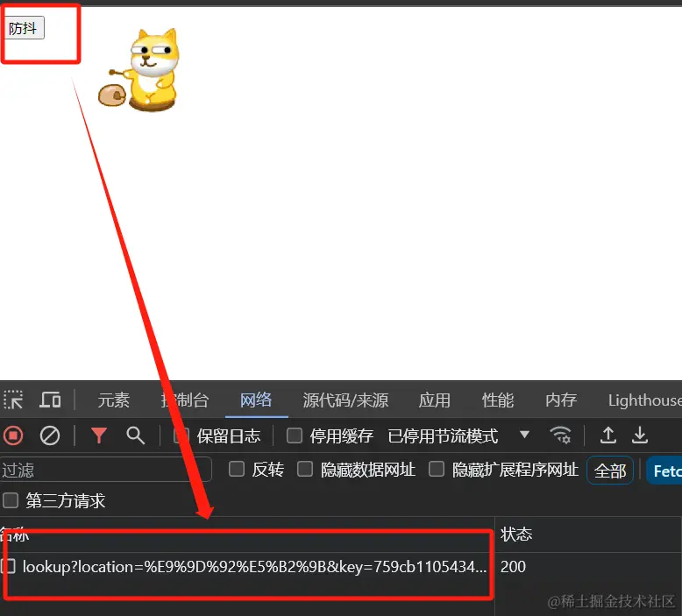Focus the 过滤 filter input field
The image size is (682, 616).
106,470
